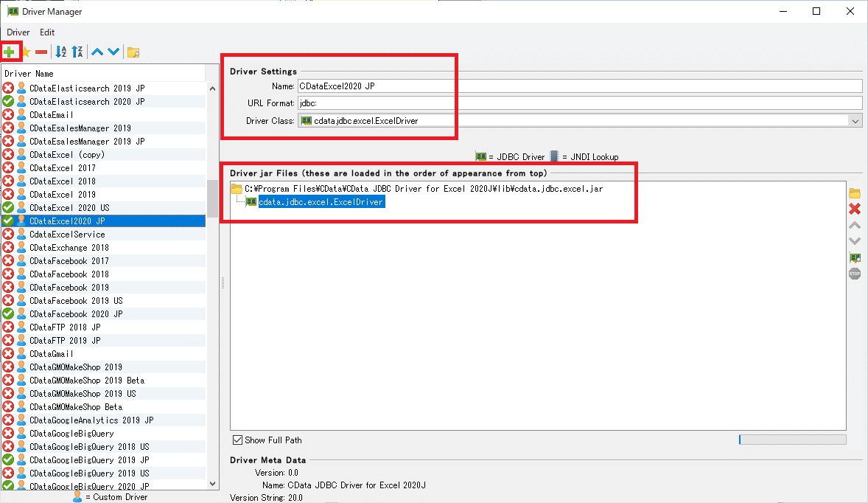Click the red X remove jar icon

[855, 209]
